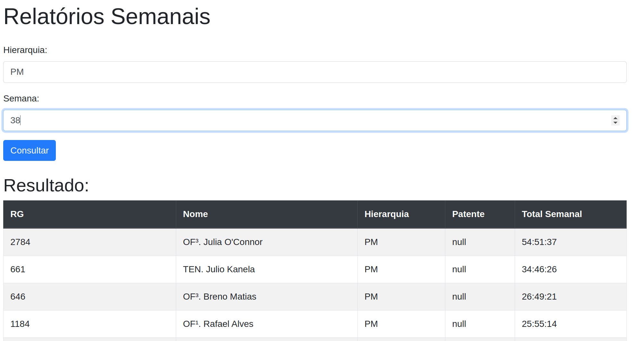Click RG number 661 cell
This screenshot has height=341, width=644.
[18, 269]
